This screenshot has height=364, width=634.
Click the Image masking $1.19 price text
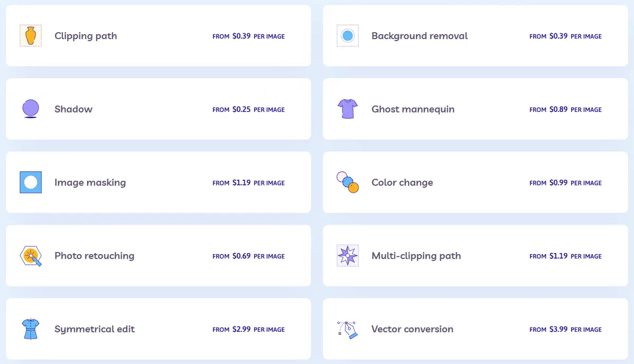pyautogui.click(x=241, y=183)
